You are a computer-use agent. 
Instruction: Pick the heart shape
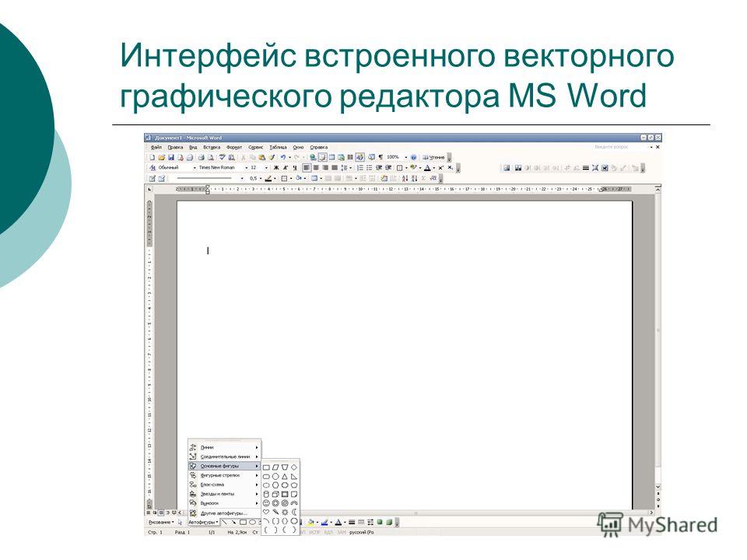[x=266, y=512]
